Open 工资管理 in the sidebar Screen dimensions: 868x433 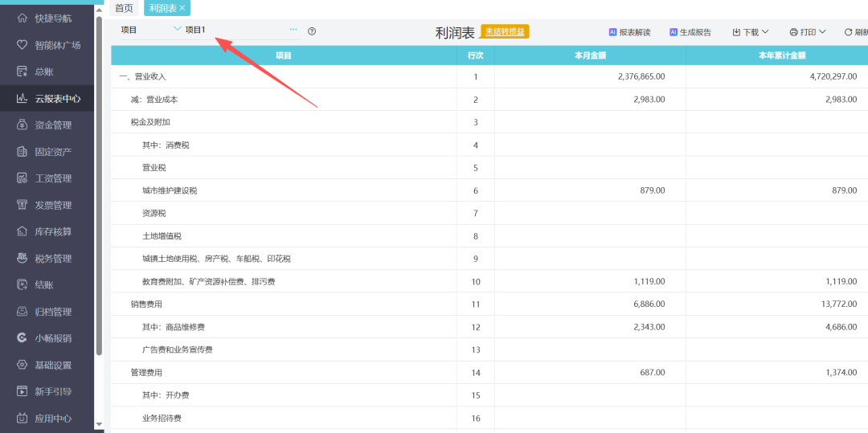53,178
